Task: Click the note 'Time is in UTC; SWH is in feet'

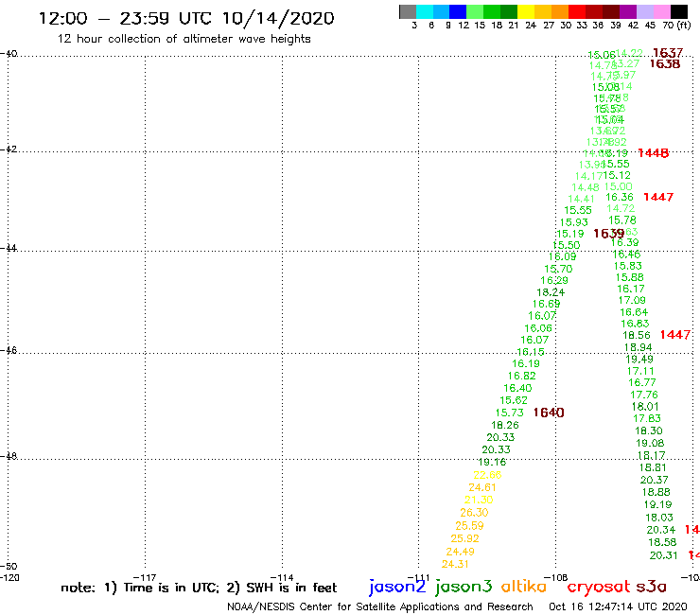Action: (x=199, y=588)
